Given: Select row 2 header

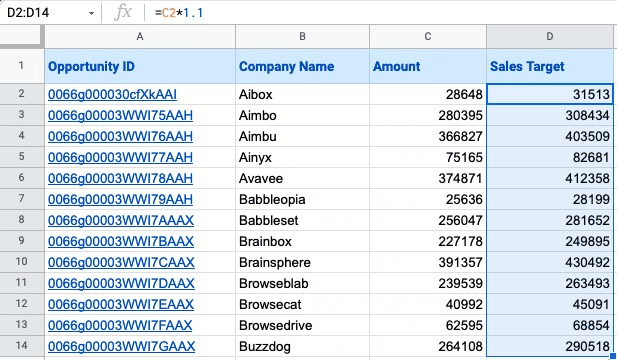Looking at the screenshot, I should point(22,94).
